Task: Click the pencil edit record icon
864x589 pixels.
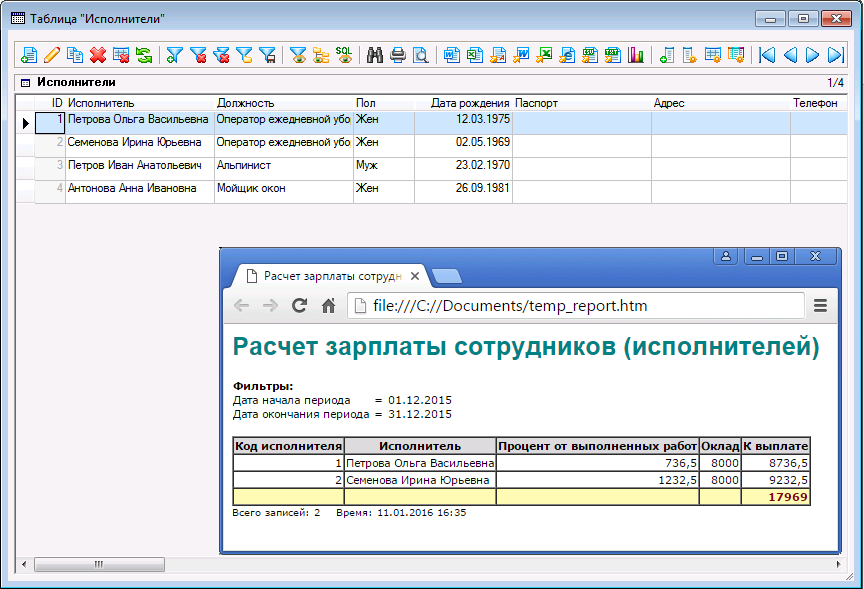Action: pyautogui.click(x=51, y=55)
